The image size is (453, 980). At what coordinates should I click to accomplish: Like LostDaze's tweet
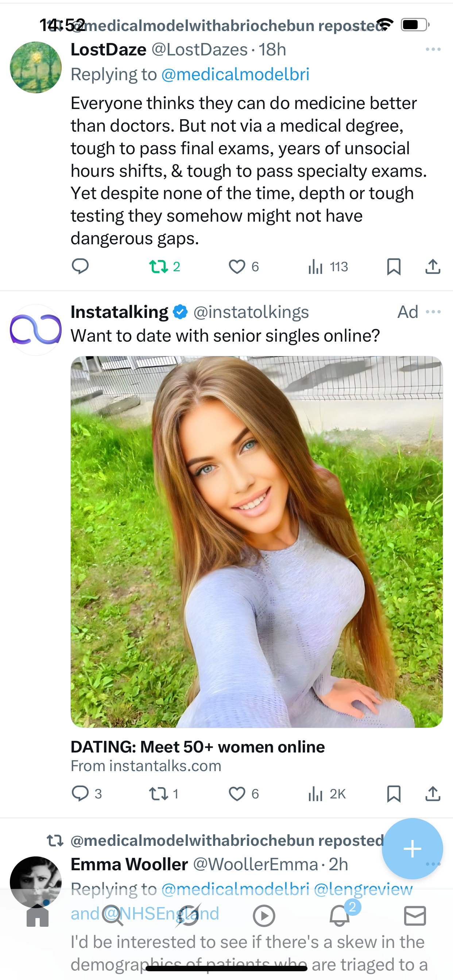pyautogui.click(x=237, y=266)
